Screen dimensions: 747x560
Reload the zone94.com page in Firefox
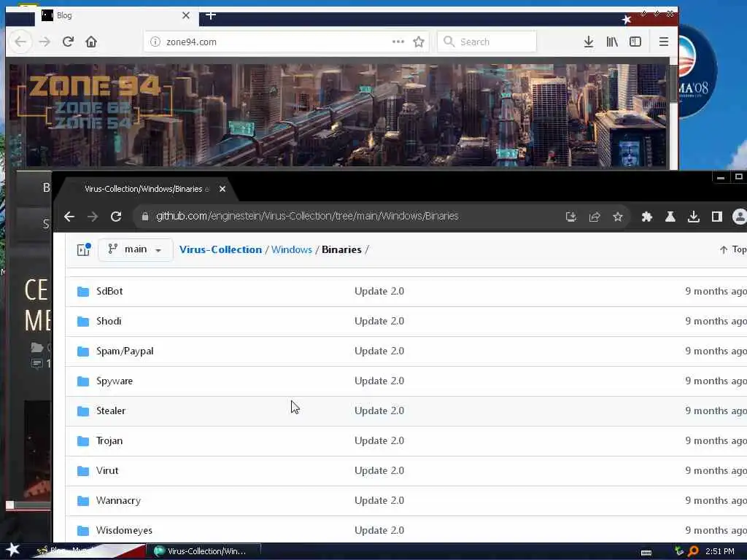[68, 42]
